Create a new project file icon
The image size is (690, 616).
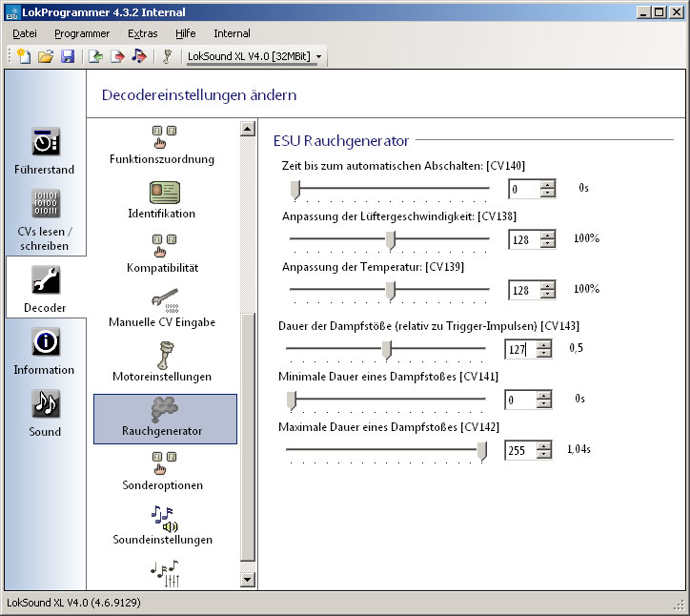[x=24, y=56]
